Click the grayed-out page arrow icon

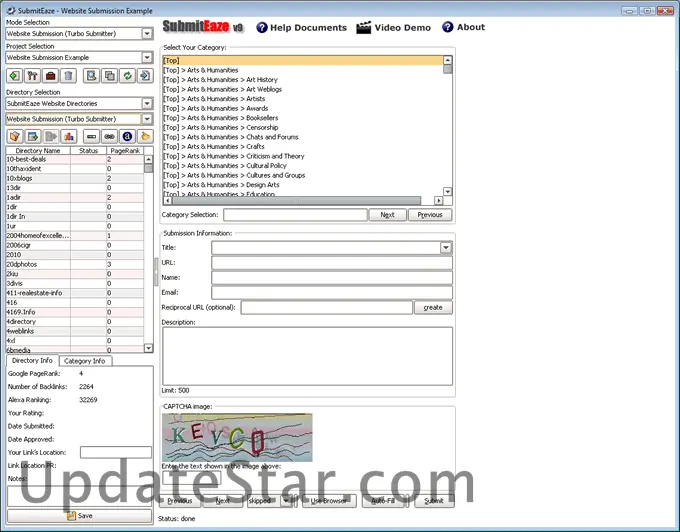click(x=50, y=137)
